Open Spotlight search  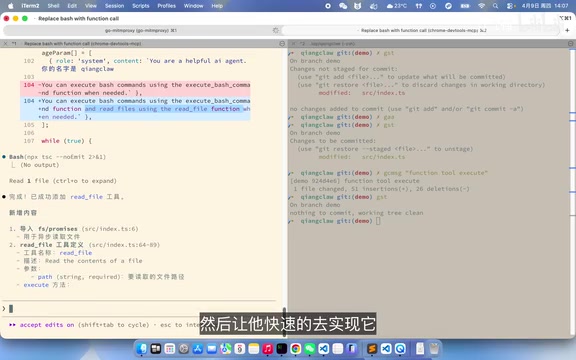pos(495,6)
